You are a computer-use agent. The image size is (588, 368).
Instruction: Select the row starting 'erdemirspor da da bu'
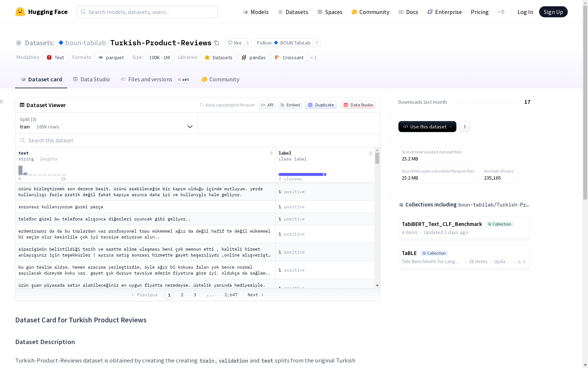pos(195,234)
